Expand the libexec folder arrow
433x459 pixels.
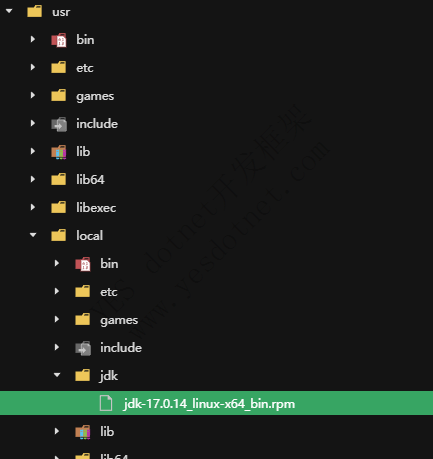33,207
